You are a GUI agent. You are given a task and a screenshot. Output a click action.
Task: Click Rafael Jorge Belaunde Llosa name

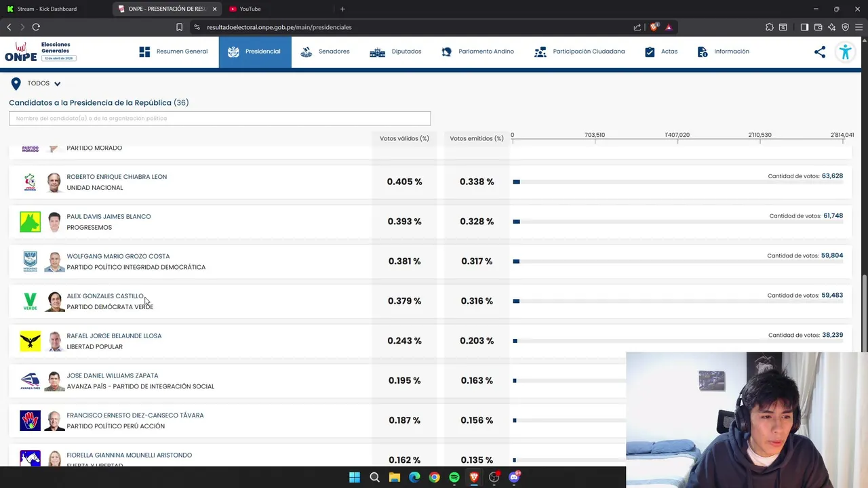[x=114, y=336]
